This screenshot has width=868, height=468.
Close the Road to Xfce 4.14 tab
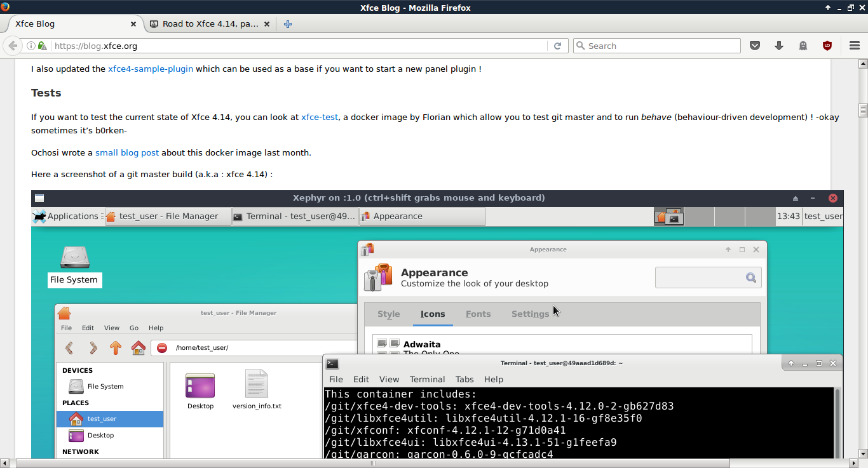tap(267, 24)
